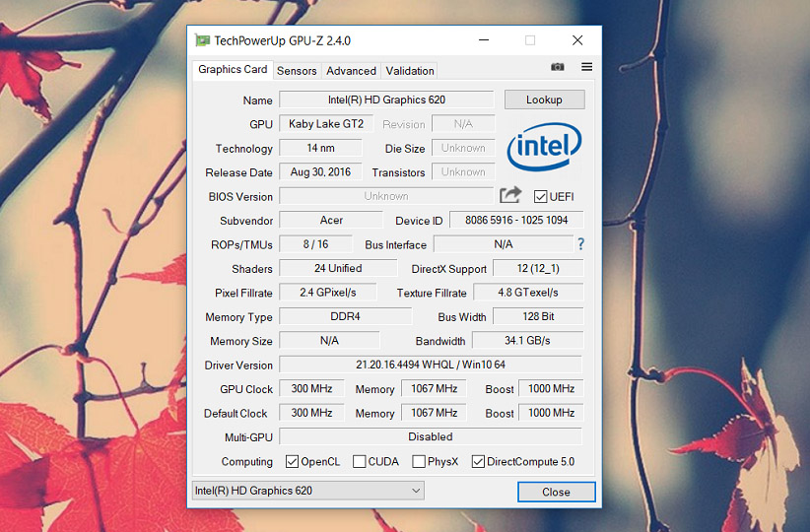Switch to the Sensors tab
This screenshot has height=532, width=810.
297,71
